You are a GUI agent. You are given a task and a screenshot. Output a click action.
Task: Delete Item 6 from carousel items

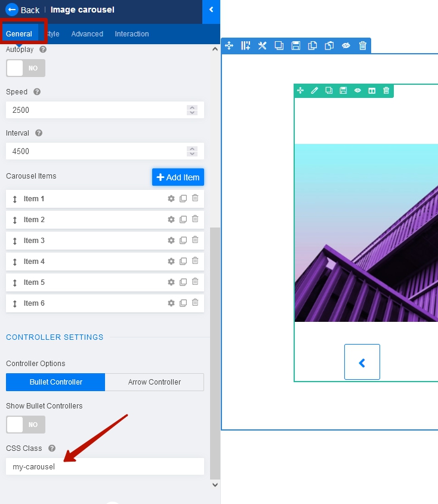(195, 303)
